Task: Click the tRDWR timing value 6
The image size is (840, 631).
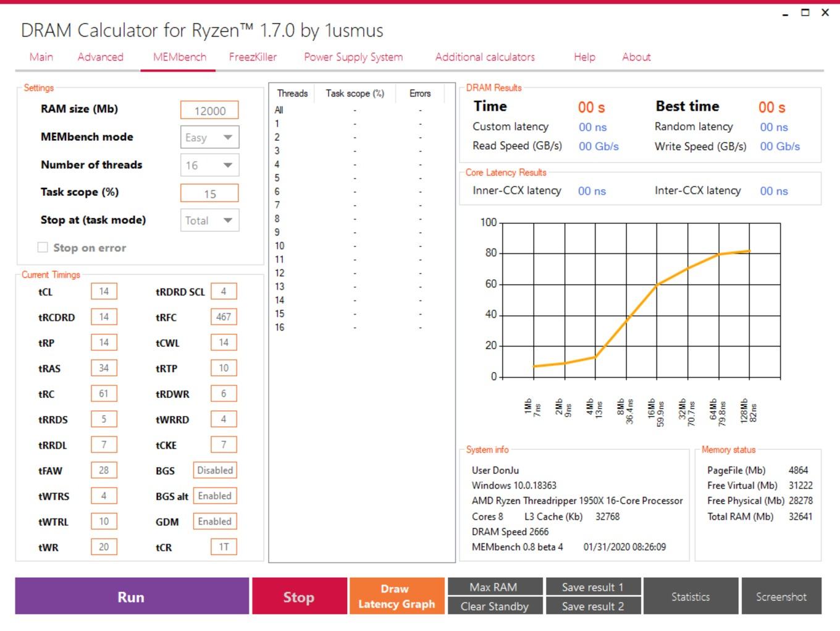Action: point(224,393)
